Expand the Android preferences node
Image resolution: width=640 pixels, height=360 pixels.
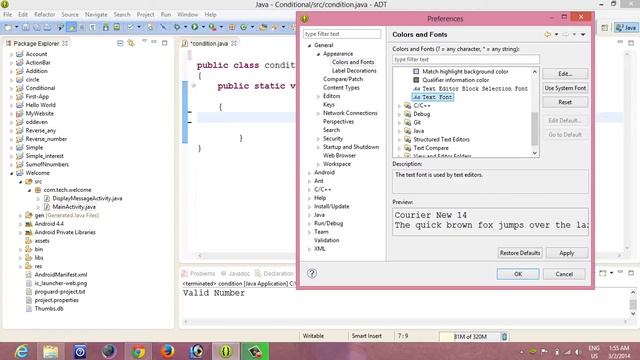pos(309,173)
